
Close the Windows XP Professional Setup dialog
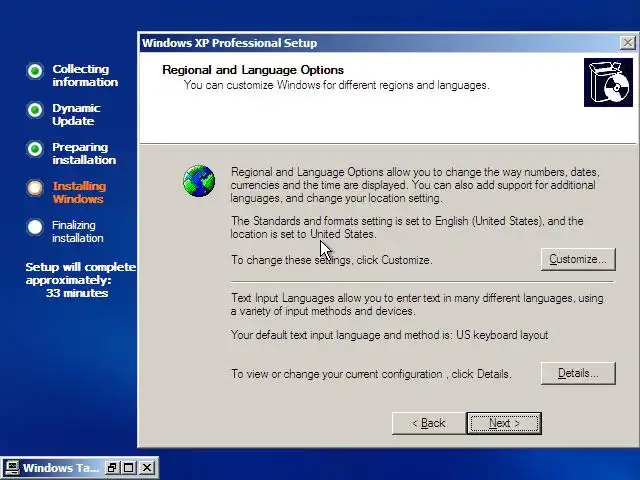[x=627, y=42]
